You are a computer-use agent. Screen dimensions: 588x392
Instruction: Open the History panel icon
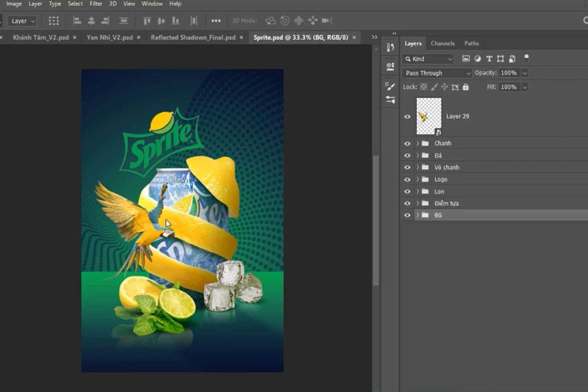(391, 47)
